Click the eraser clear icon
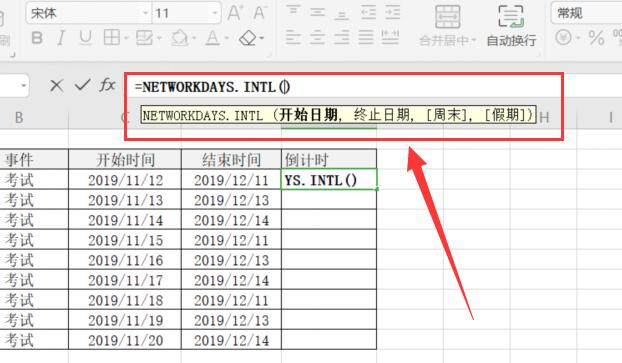This screenshot has height=363, width=622. pos(248,38)
